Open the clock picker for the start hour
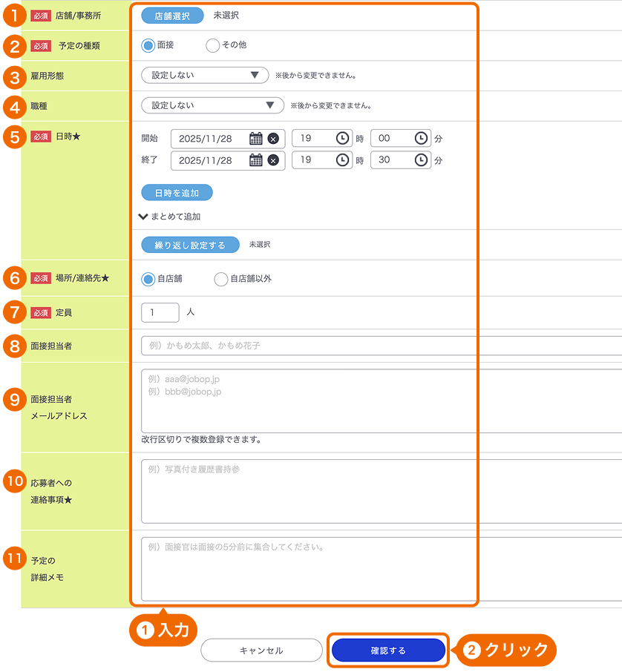The width and height of the screenshot is (622, 672). [x=341, y=138]
